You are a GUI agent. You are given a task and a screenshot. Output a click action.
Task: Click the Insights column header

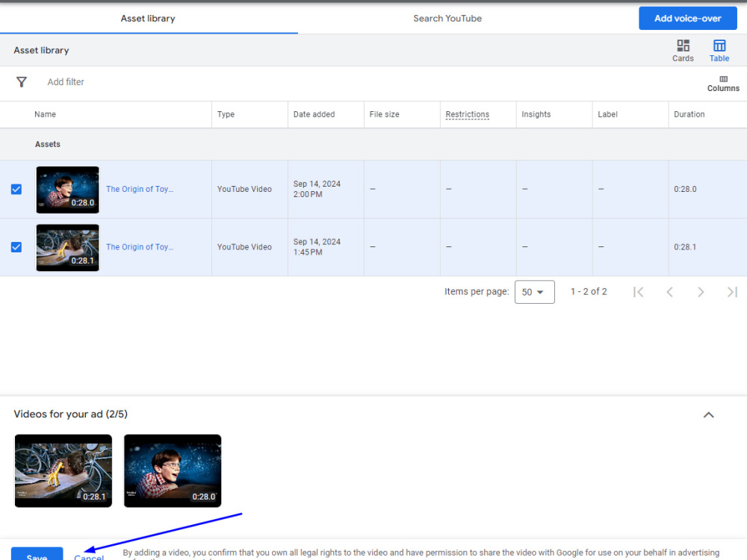(536, 114)
